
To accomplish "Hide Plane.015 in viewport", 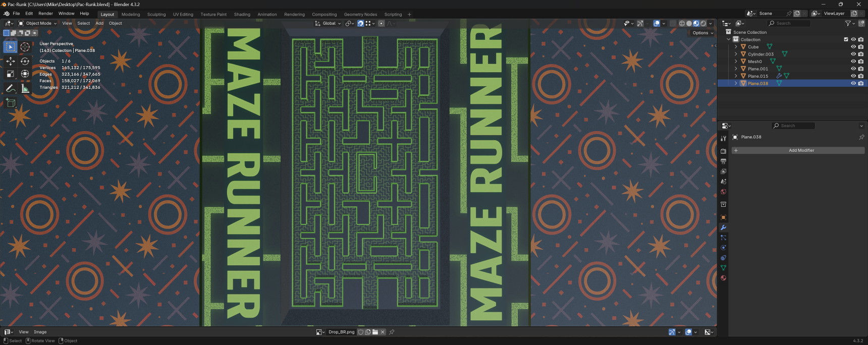I will point(853,76).
